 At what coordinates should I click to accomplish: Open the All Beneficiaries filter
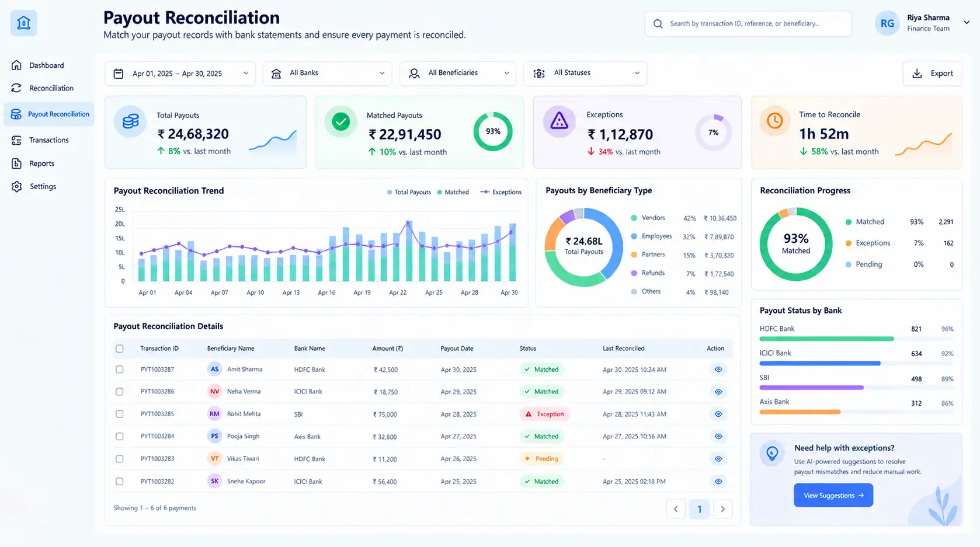pyautogui.click(x=458, y=74)
